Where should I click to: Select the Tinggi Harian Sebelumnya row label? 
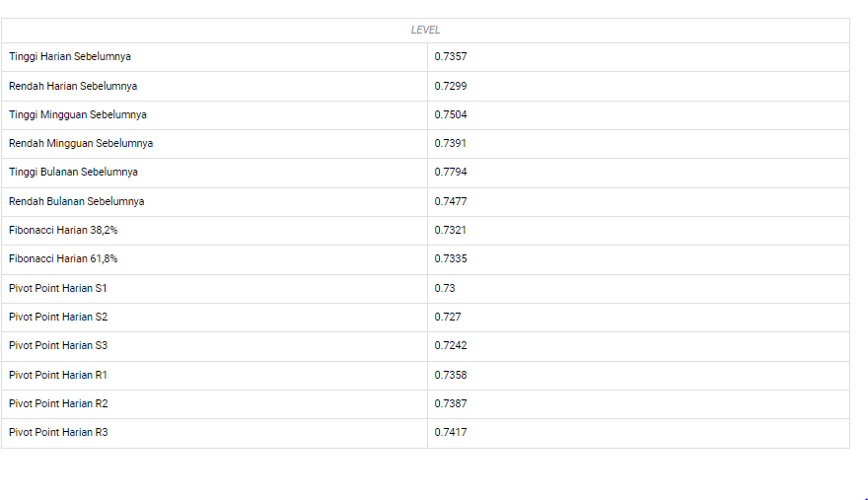tap(70, 57)
